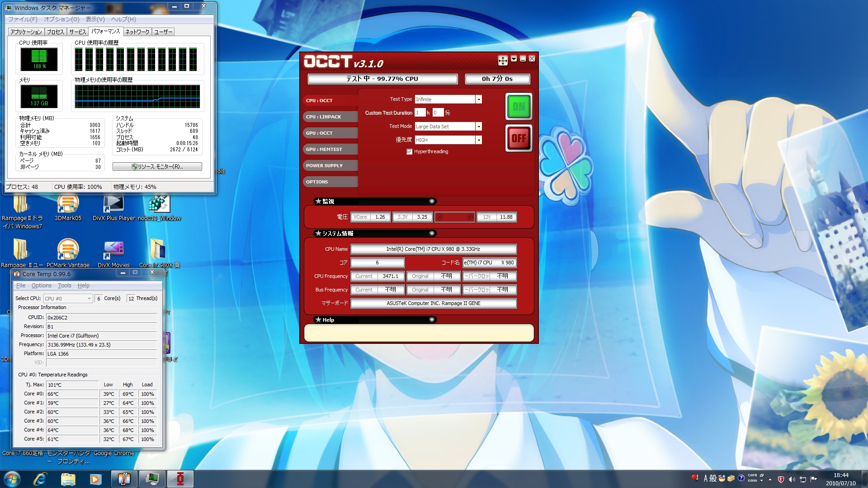Launch Internet Explorer from the taskbar
This screenshot has width=868, height=488.
(40, 479)
